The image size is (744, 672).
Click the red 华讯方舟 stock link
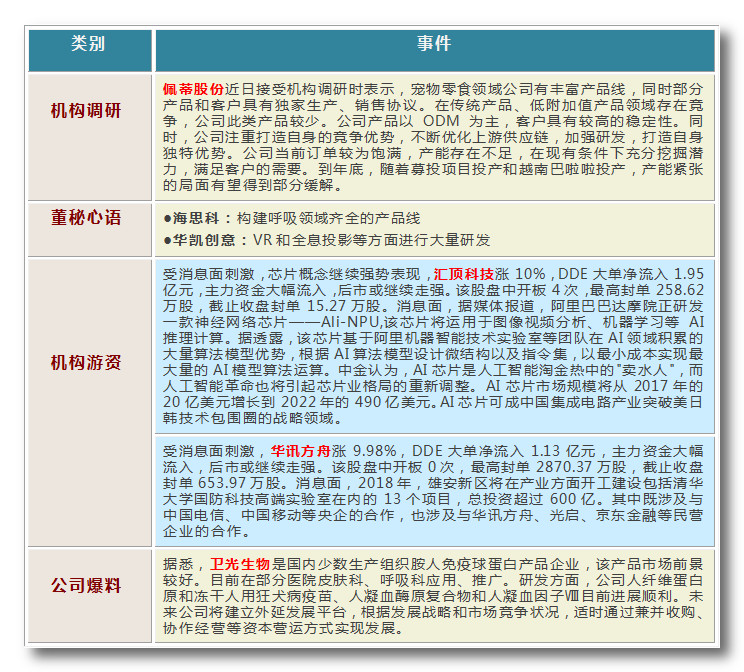(301, 450)
